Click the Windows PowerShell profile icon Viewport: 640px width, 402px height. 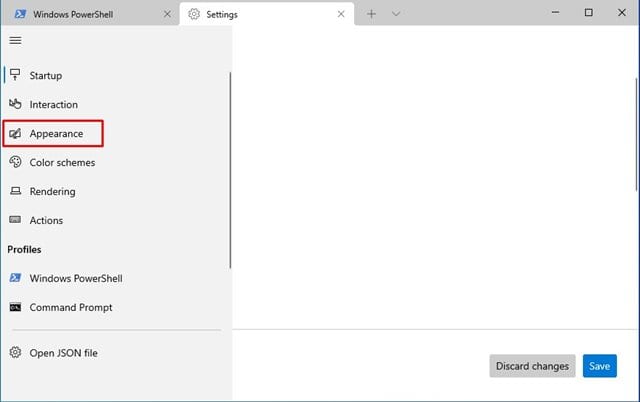click(x=15, y=278)
